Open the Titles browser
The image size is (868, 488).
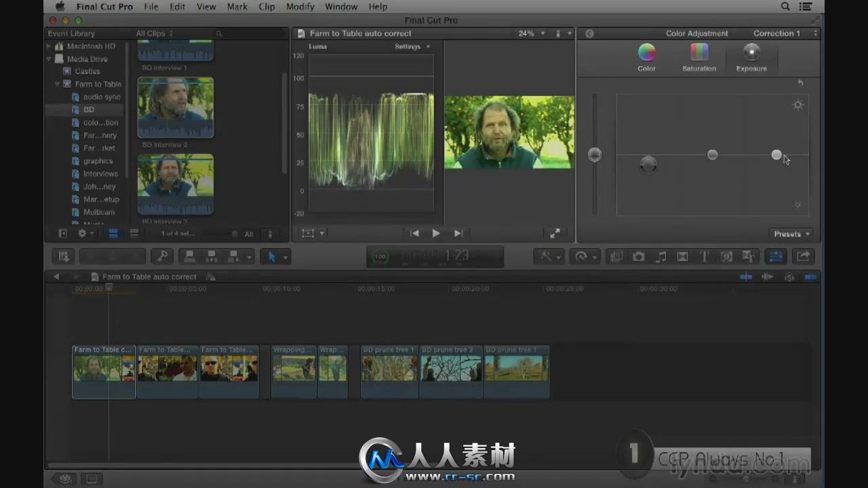(x=705, y=257)
